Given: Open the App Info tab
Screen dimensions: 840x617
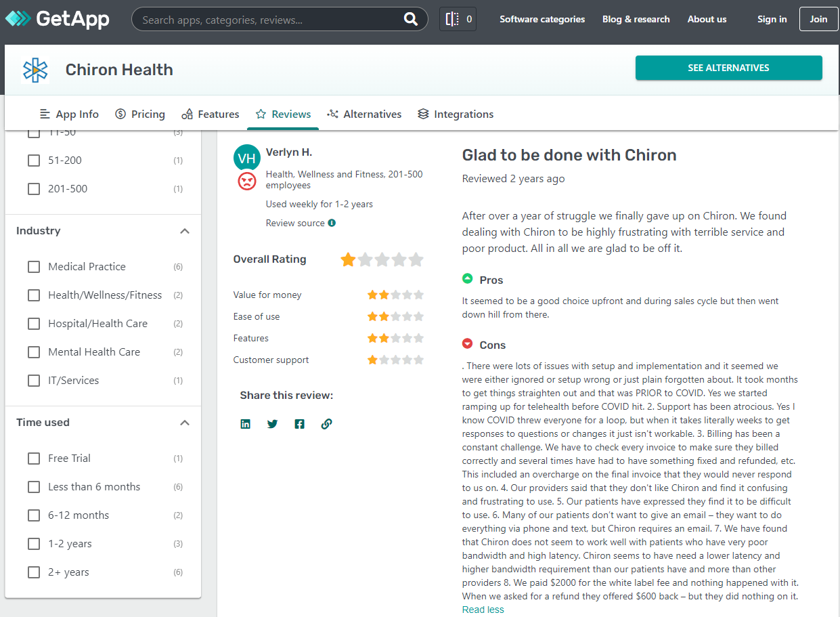Looking at the screenshot, I should tap(69, 114).
